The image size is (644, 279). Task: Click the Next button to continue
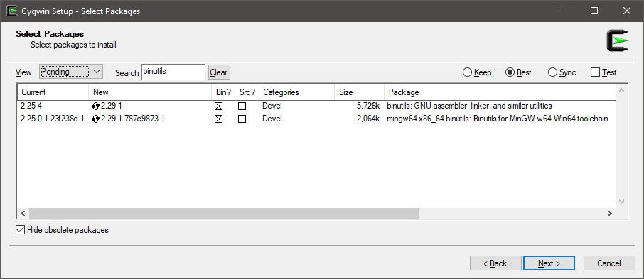pyautogui.click(x=549, y=263)
